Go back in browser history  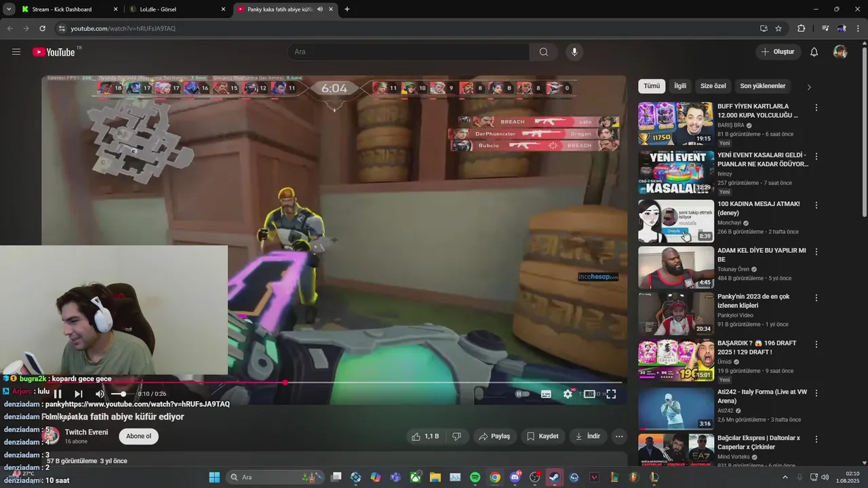point(9,28)
